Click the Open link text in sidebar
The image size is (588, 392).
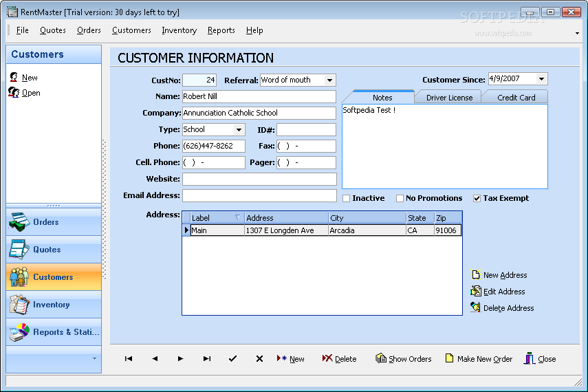coord(31,93)
